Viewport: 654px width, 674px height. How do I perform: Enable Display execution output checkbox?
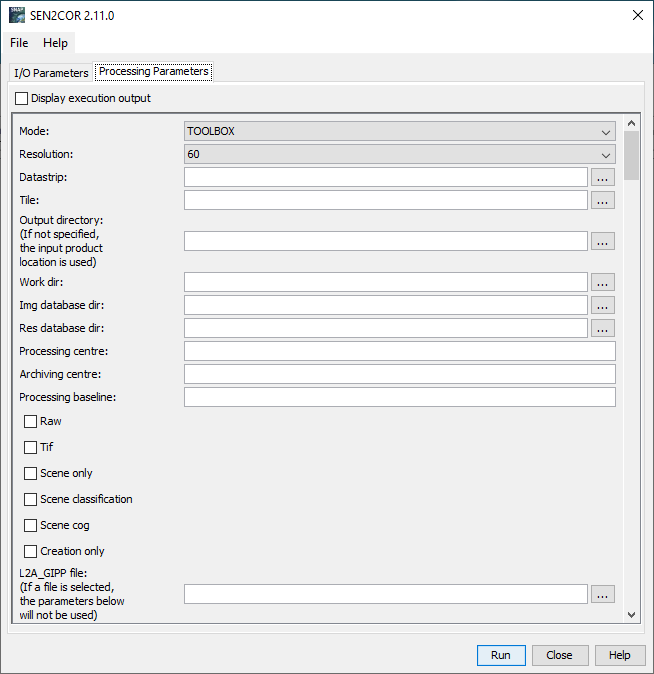tap(22, 99)
